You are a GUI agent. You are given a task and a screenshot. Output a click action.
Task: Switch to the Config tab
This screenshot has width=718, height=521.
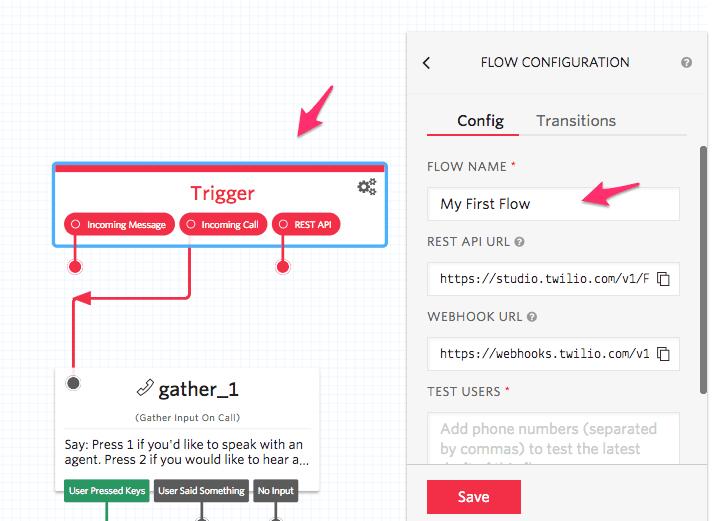pos(480,121)
